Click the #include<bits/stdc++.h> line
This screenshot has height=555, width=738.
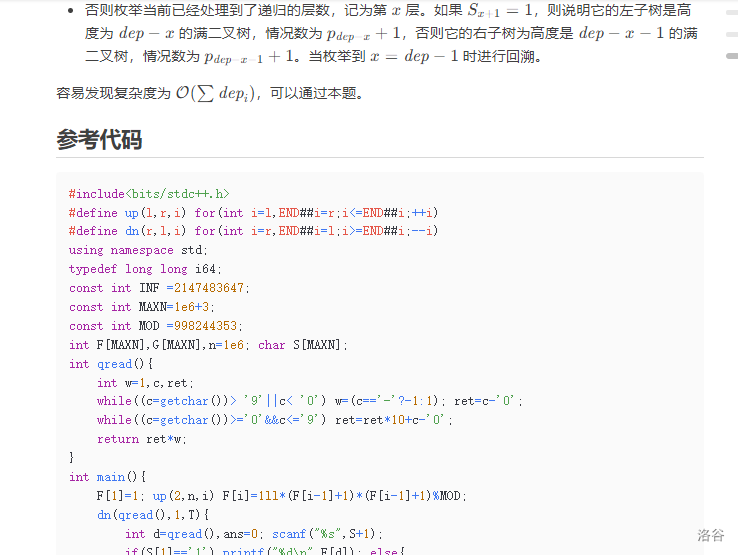149,193
